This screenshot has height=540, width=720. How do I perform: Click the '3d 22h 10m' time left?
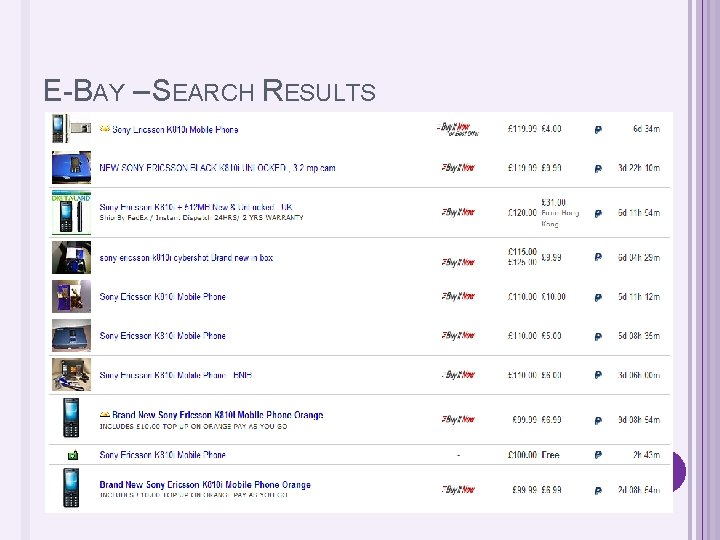coord(639,168)
